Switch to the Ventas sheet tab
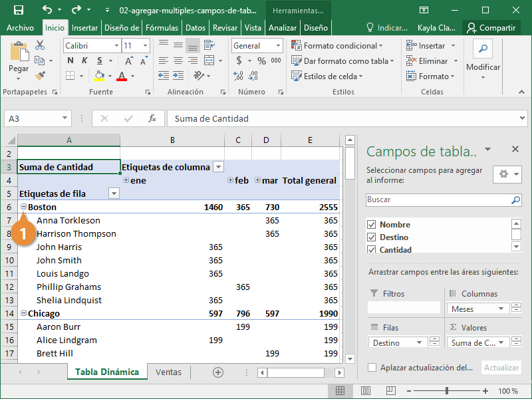Viewport: 532px width, 399px height. click(168, 372)
